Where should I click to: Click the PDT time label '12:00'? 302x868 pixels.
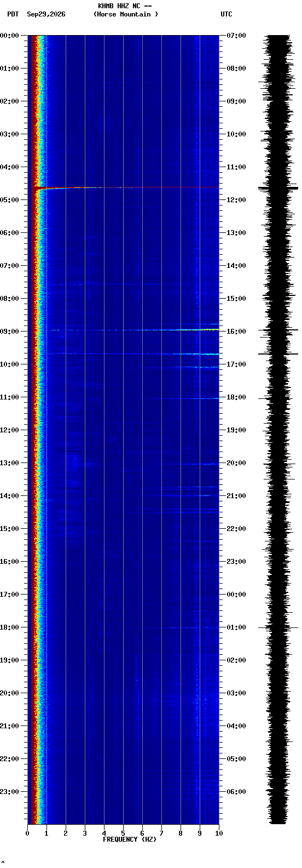9,430
